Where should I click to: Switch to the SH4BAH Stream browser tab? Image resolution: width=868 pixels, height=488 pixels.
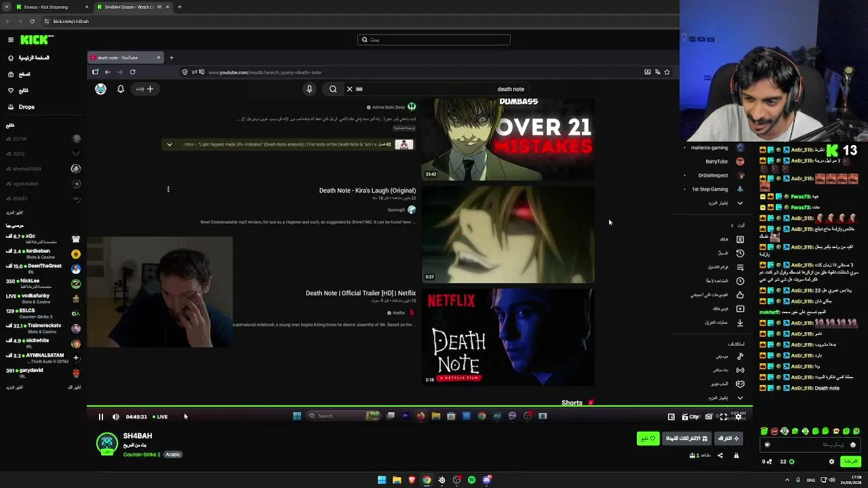[x=132, y=7]
